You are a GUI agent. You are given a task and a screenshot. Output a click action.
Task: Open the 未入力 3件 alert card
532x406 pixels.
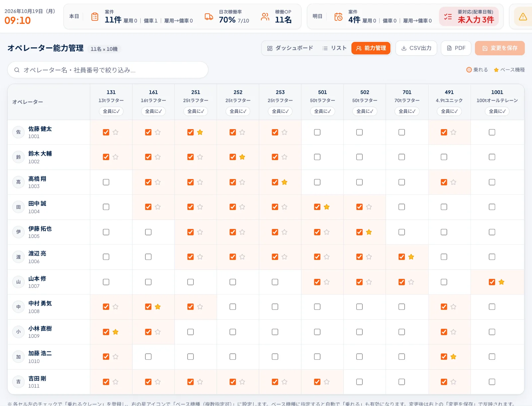[x=469, y=17]
